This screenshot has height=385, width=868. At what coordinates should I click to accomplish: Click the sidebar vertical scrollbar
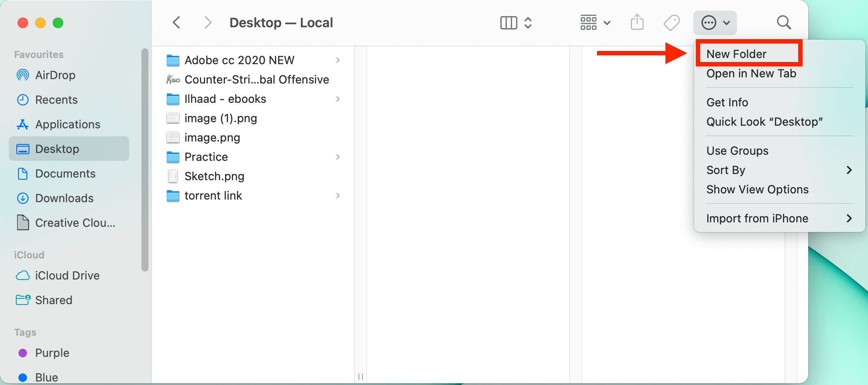tap(145, 160)
